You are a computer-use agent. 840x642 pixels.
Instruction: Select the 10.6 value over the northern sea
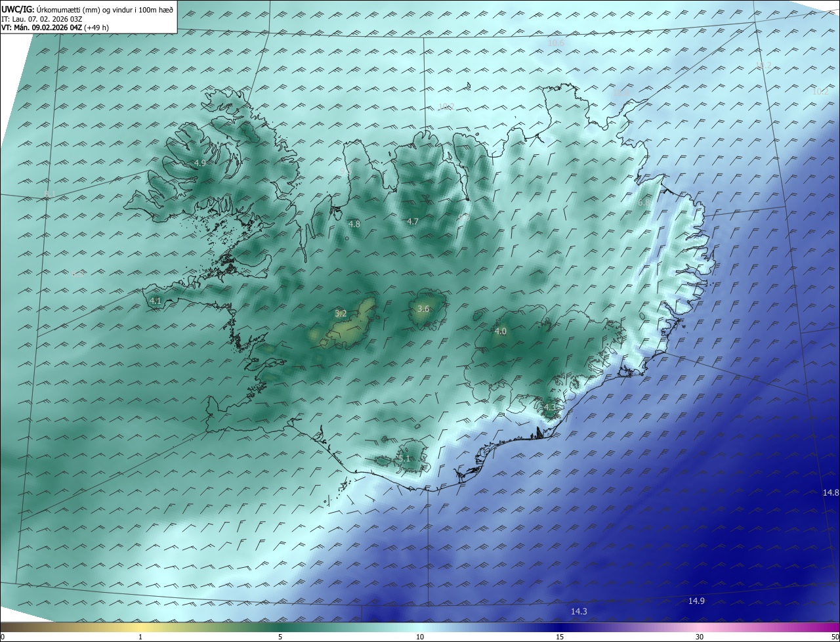(x=556, y=43)
